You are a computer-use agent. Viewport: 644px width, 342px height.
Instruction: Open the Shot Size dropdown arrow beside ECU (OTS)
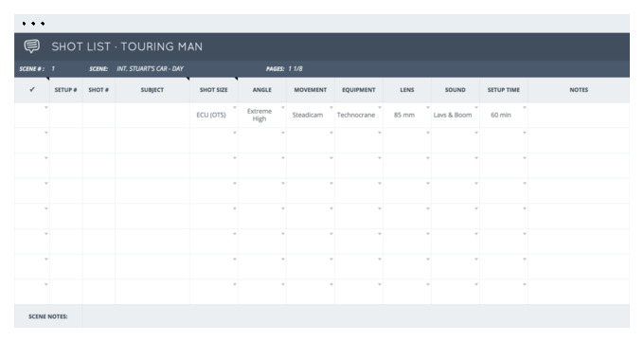(x=235, y=108)
